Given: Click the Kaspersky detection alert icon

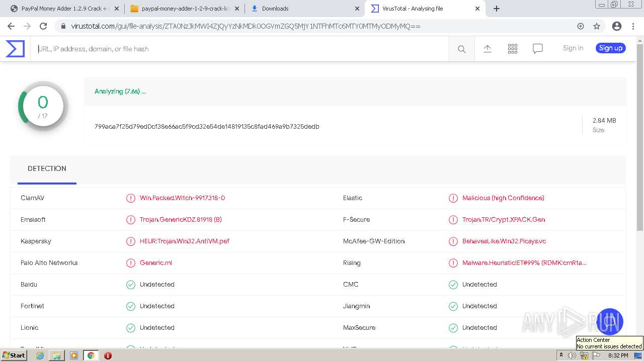Looking at the screenshot, I should 131,241.
